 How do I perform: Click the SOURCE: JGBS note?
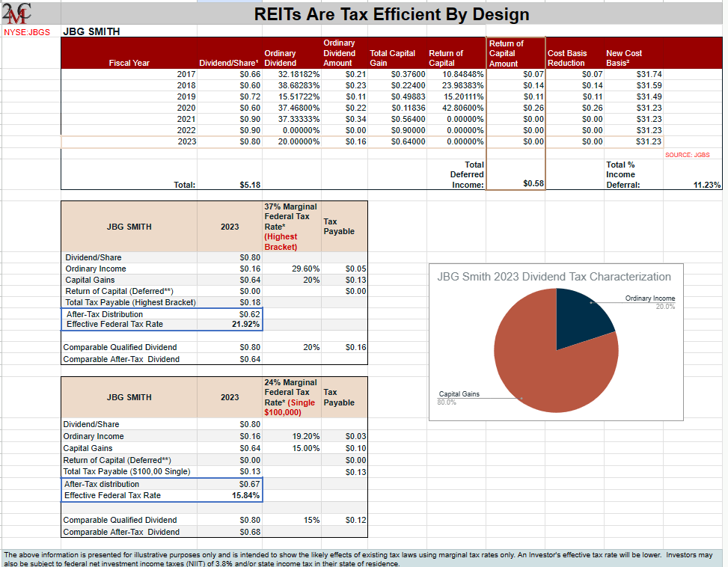687,155
